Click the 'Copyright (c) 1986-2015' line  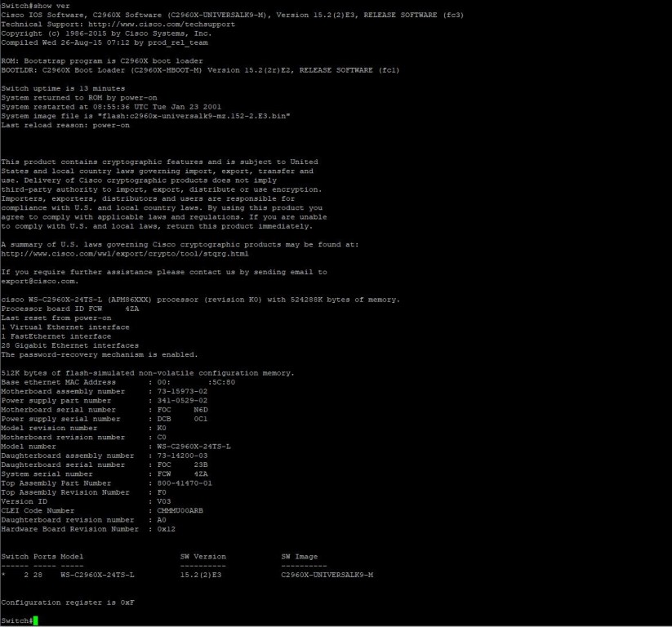coord(106,33)
